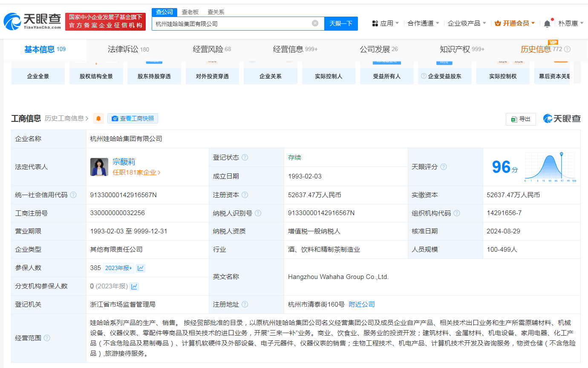The height and width of the screenshot is (368, 588).
Task: Expand the 2023年报 year selector
Action: click(118, 268)
